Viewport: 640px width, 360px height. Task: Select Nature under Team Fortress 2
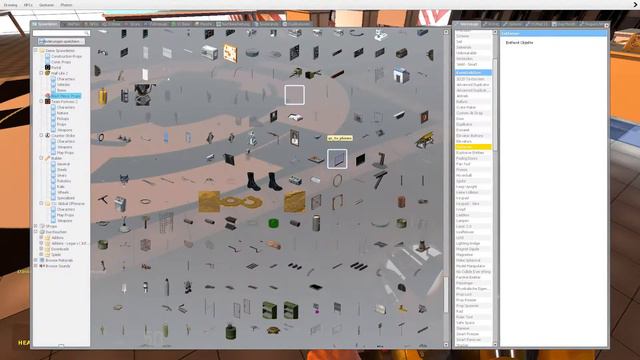pyautogui.click(x=60, y=113)
